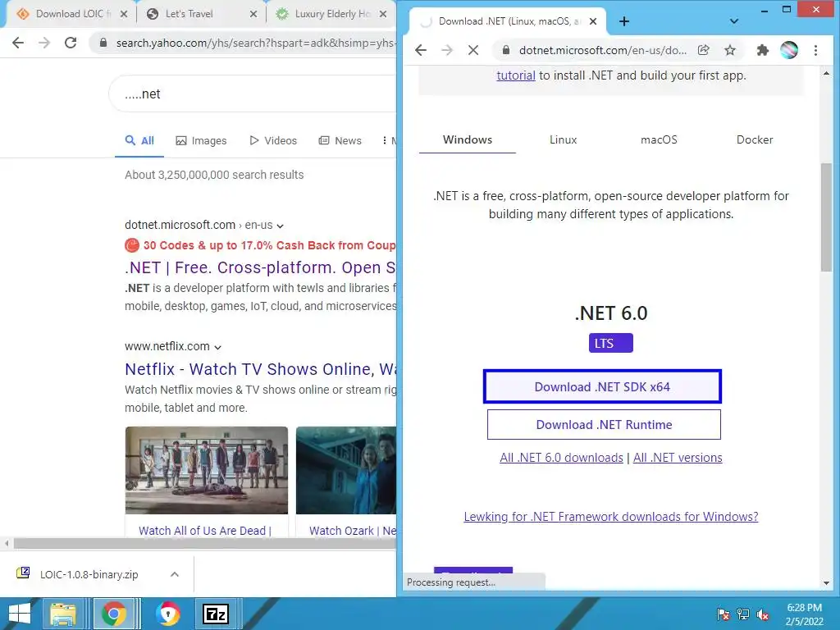Select the All search filter

pos(139,140)
